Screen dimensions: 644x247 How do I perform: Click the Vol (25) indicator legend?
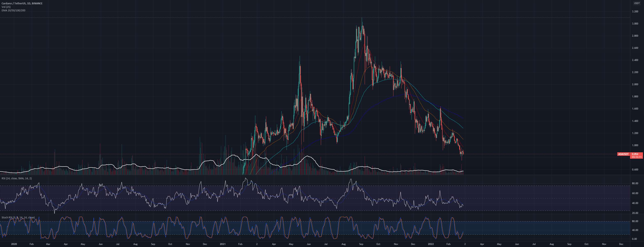point(6,7)
